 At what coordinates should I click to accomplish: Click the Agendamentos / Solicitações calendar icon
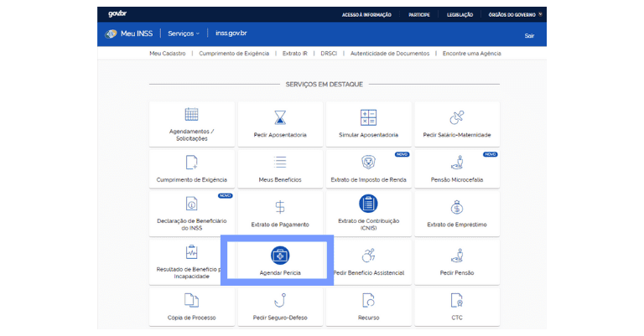click(x=191, y=115)
